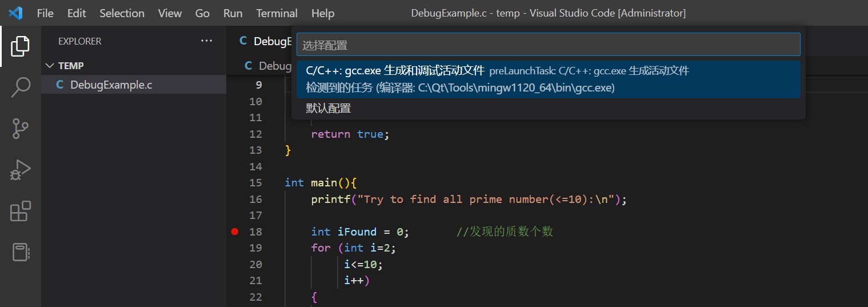Click the 'int iFound = 0;' statement
The image size is (868, 307).
tap(360, 232)
